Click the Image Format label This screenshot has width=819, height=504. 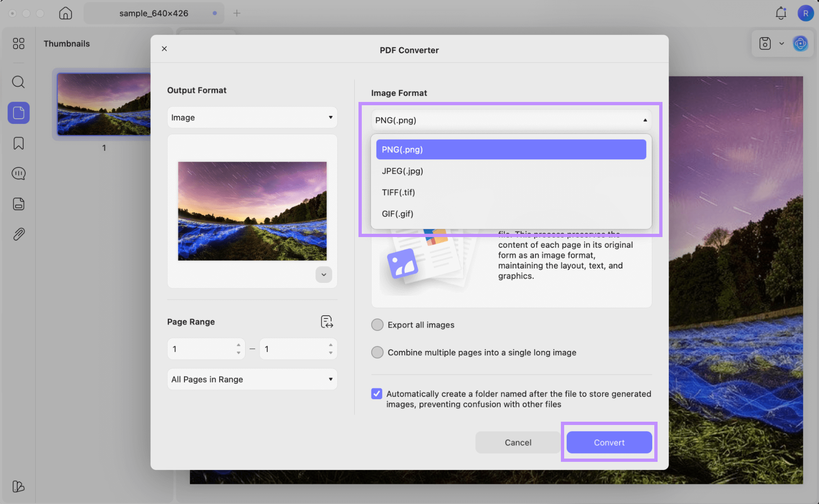point(399,93)
